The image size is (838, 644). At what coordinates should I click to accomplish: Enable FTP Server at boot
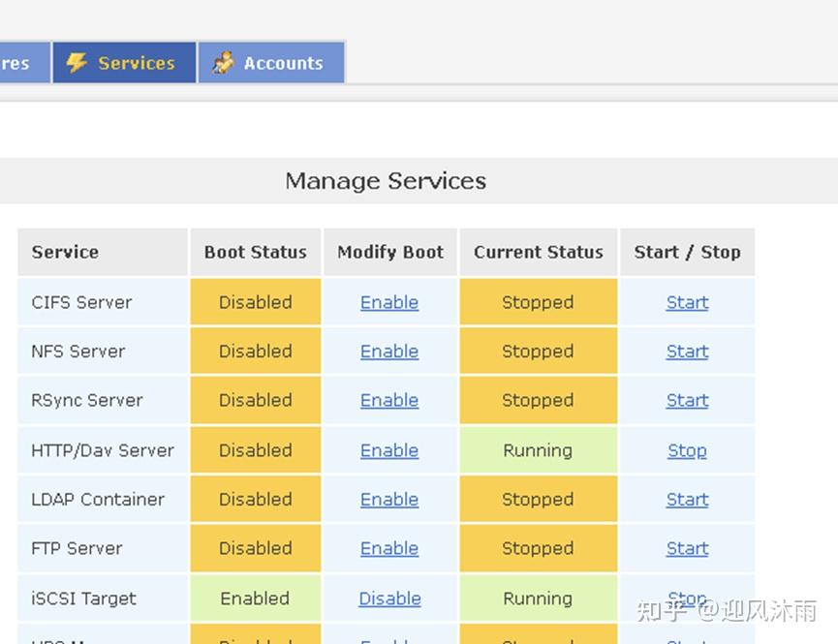pyautogui.click(x=389, y=548)
